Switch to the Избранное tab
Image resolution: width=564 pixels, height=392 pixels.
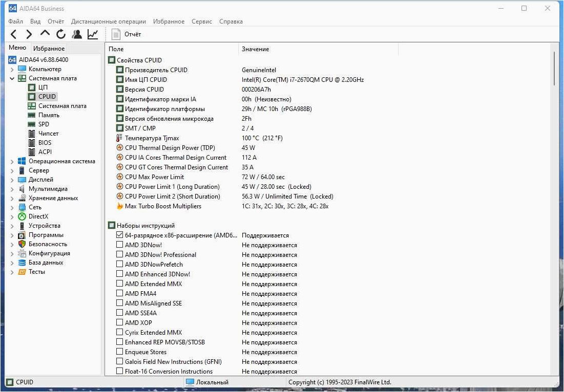tap(49, 48)
